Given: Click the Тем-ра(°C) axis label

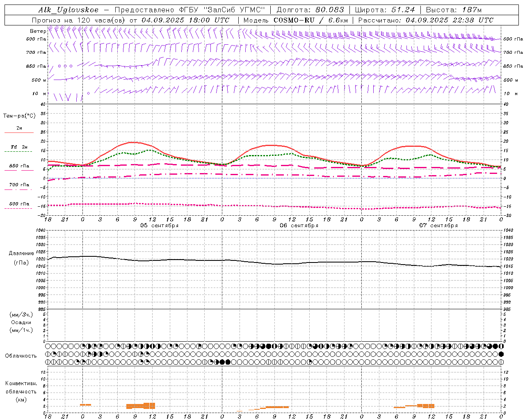Looking at the screenshot, I should 19,116.
